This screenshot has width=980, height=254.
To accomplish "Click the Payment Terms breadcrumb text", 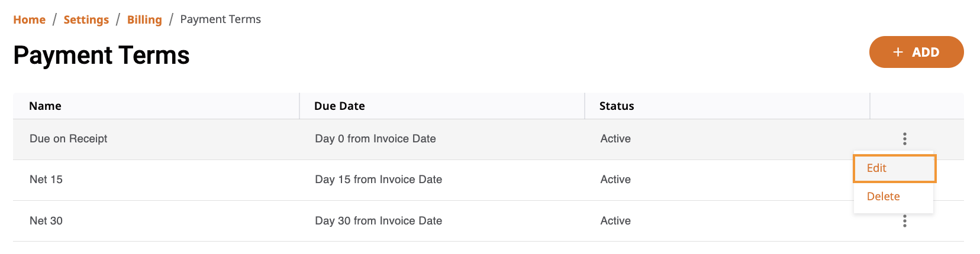I will click(220, 19).
